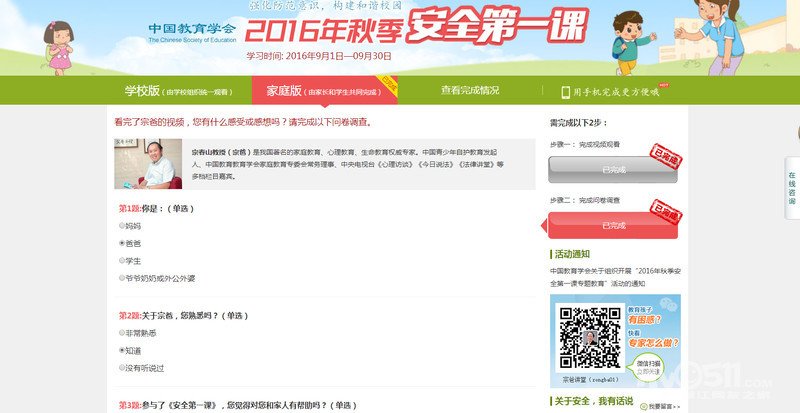800x413 pixels.
Task: Choose 没有听说过 radio option
Action: (122, 368)
